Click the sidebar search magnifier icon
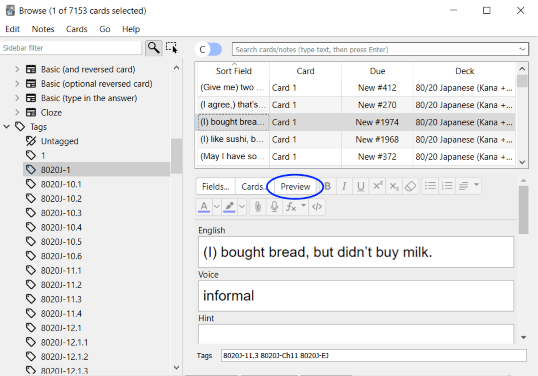 click(153, 48)
